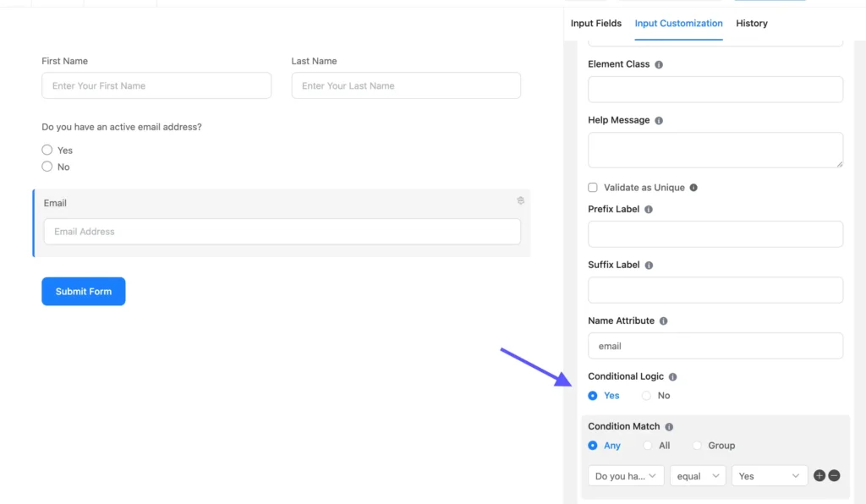
Task: Switch to the Input Fields tab
Action: tap(596, 23)
